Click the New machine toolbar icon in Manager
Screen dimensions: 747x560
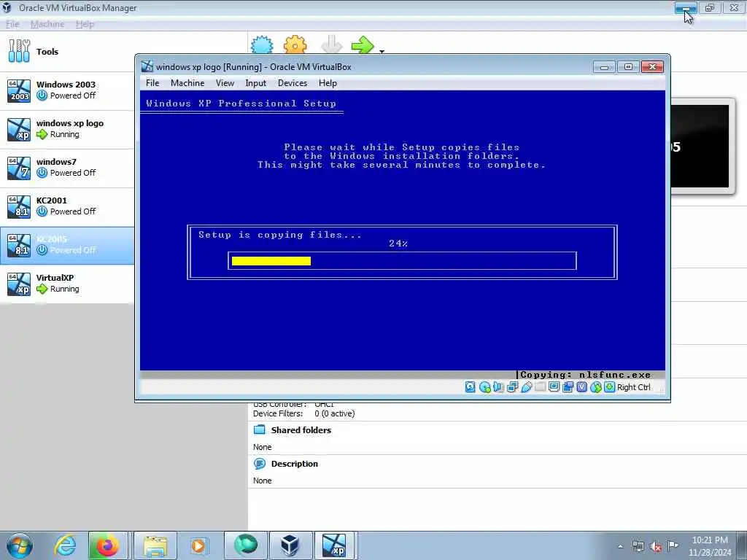(262, 44)
